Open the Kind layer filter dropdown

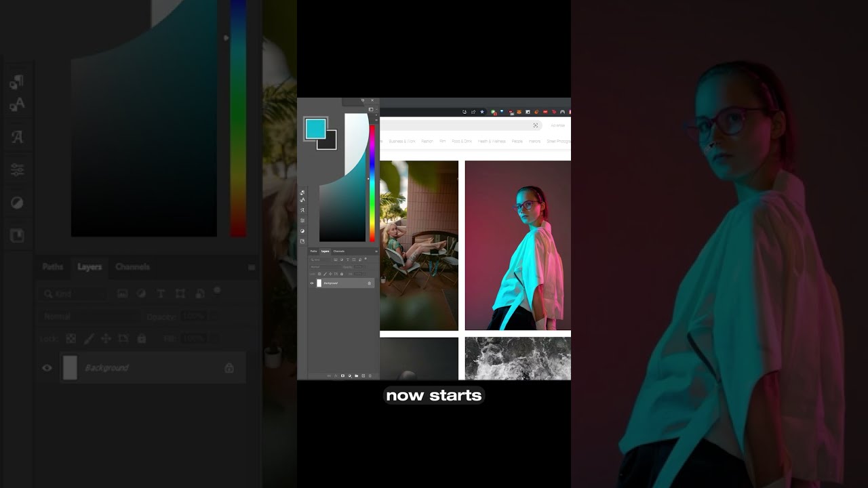(x=320, y=260)
